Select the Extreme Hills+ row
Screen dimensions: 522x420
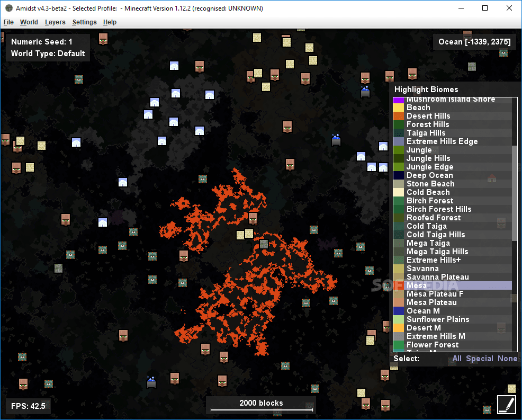[x=453, y=260]
